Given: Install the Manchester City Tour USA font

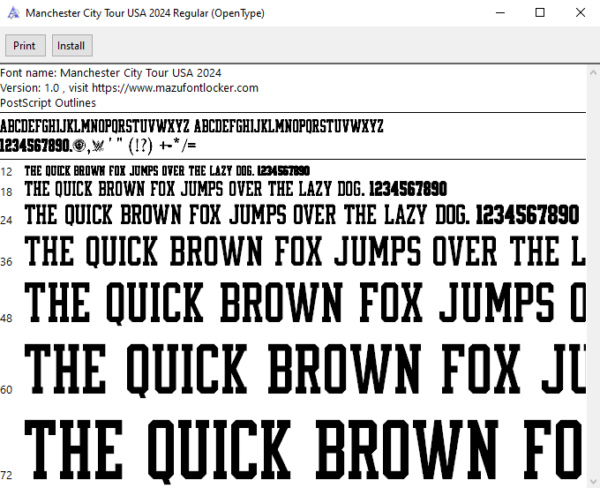Looking at the screenshot, I should point(72,46).
